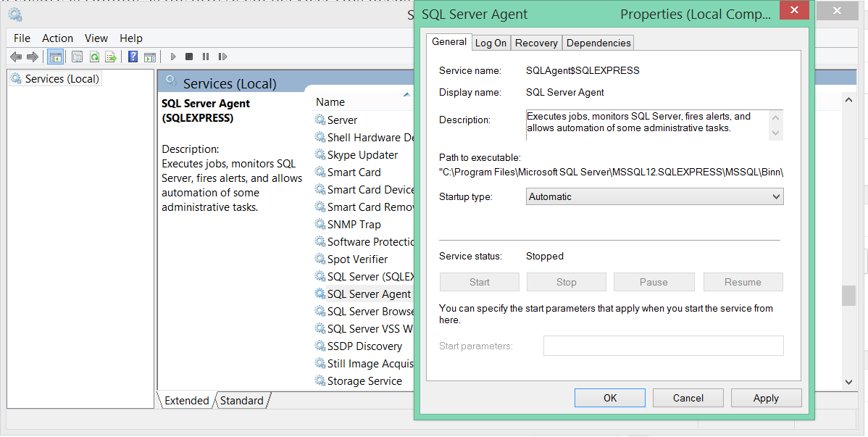Click the services list scrollbar thumb
868x437 pixels.
pyautogui.click(x=848, y=295)
